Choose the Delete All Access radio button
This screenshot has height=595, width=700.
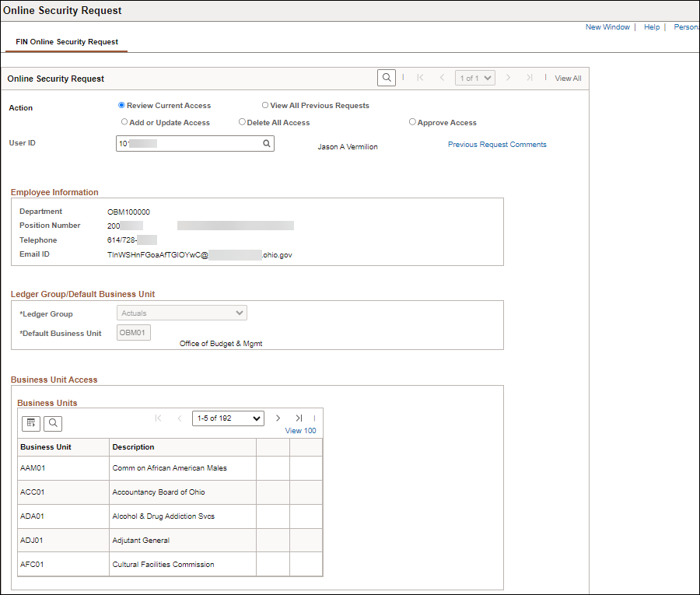tap(243, 122)
